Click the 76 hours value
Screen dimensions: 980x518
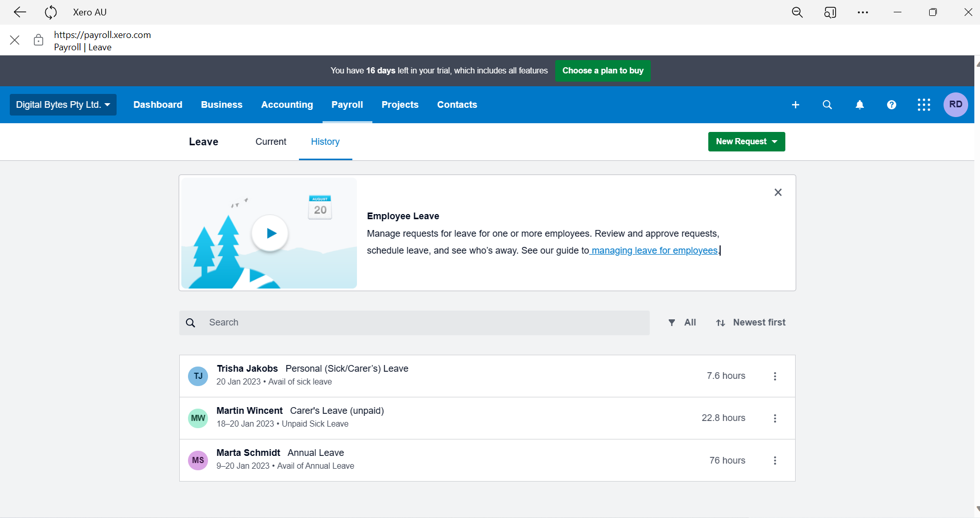pyautogui.click(x=727, y=461)
